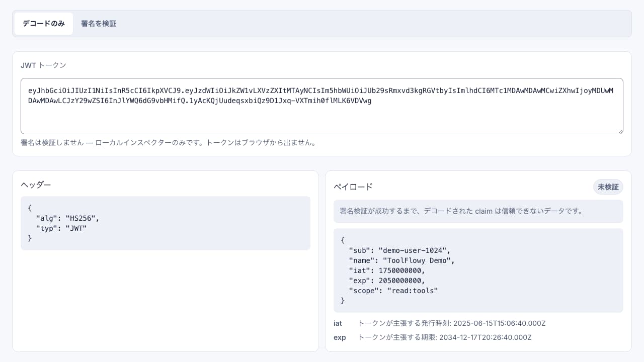Click the JWT トークン field label
644x362 pixels.
(43, 65)
